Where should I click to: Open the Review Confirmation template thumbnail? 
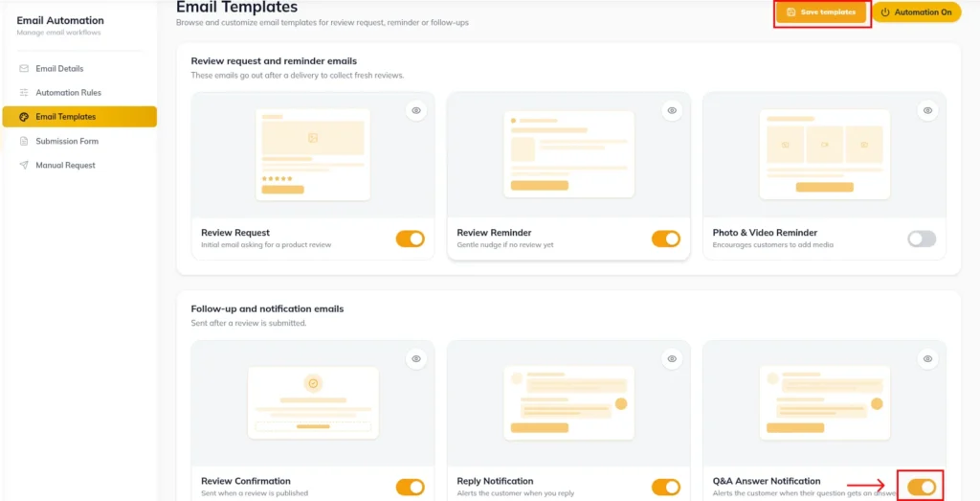313,402
